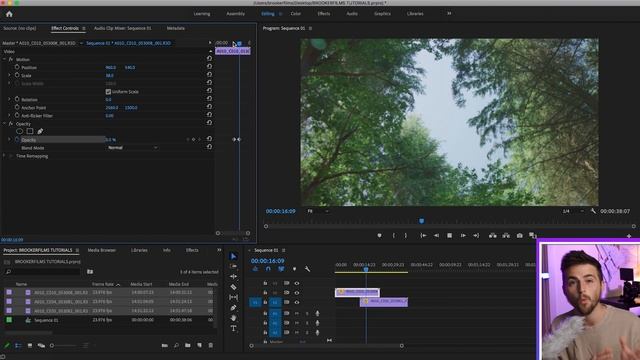Choose free draw bezier mask pen
This screenshot has height=360, width=640.
pyautogui.click(x=40, y=131)
